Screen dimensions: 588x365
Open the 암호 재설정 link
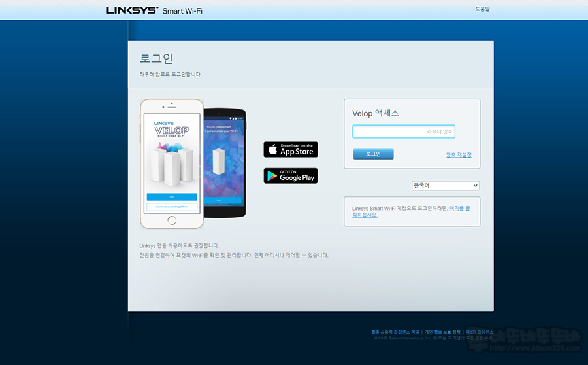(459, 155)
